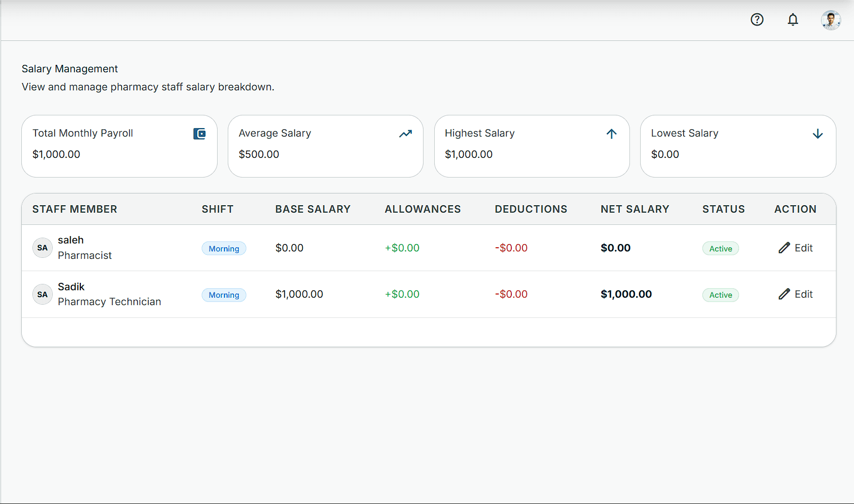This screenshot has height=504, width=854.
Task: Open the user profile avatar
Action: tap(831, 20)
